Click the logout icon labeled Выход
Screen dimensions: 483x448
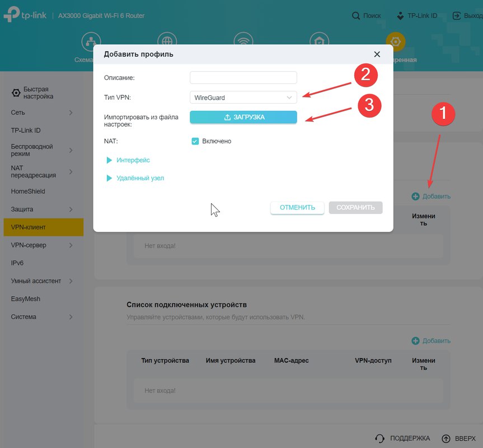click(x=457, y=16)
